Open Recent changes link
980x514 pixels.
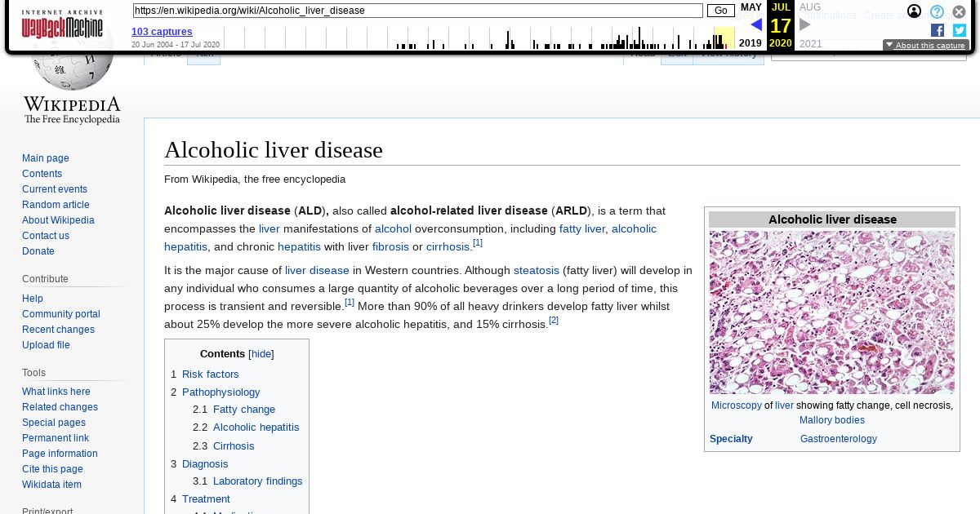tap(58, 330)
